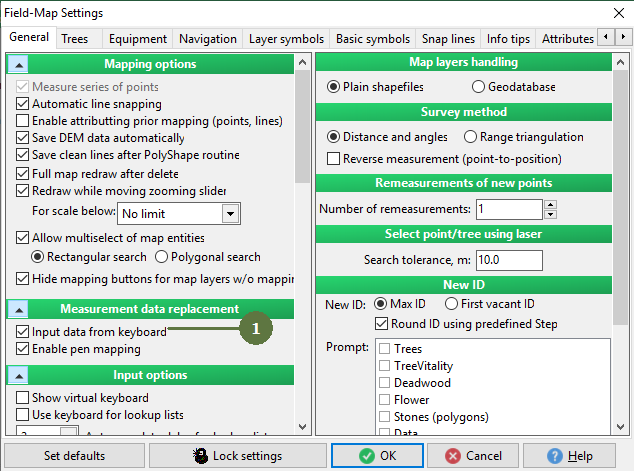Open the Info tips tab

click(508, 39)
